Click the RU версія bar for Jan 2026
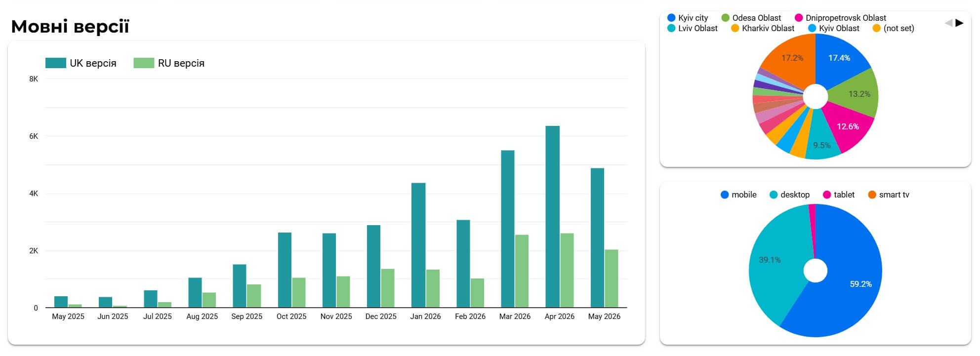The width and height of the screenshot is (980, 356). coord(433,289)
